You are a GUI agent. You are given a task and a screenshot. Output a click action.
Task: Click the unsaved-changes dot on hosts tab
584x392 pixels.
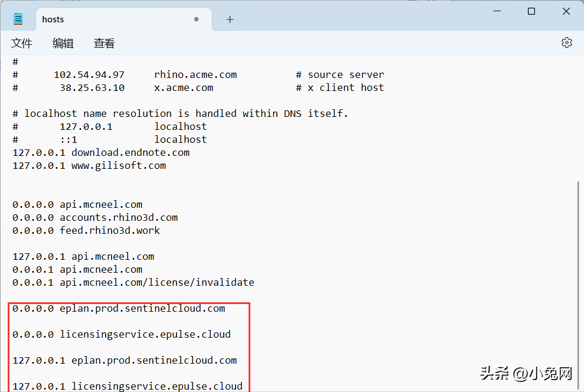click(x=196, y=19)
